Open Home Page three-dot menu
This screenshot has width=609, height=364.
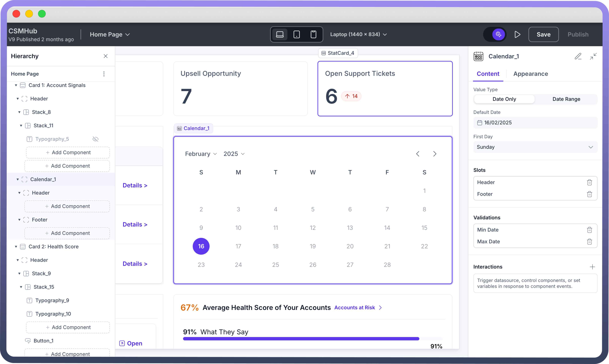pos(104,74)
